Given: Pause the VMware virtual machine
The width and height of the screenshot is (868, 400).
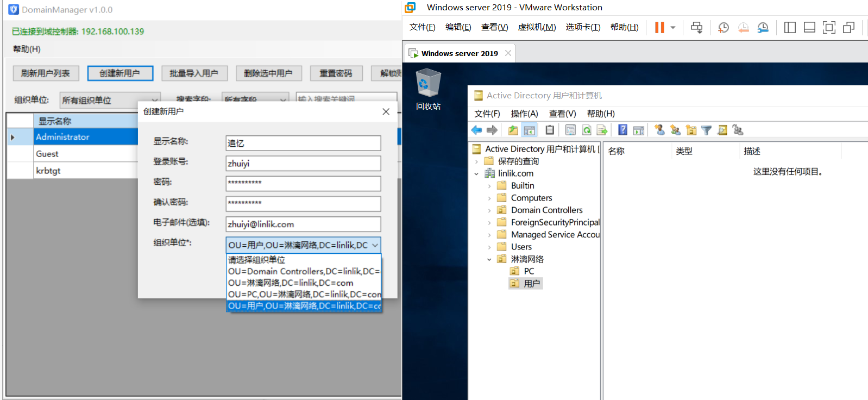Looking at the screenshot, I should tap(659, 27).
